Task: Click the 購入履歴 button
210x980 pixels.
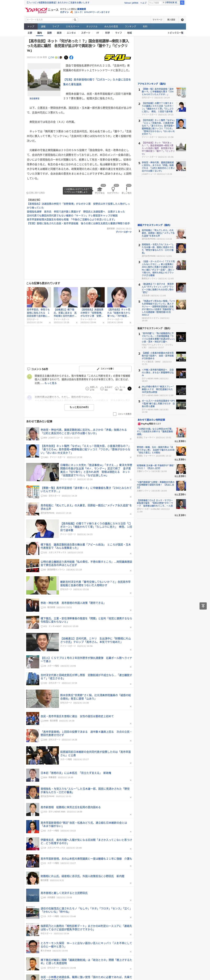Action: click(x=171, y=19)
